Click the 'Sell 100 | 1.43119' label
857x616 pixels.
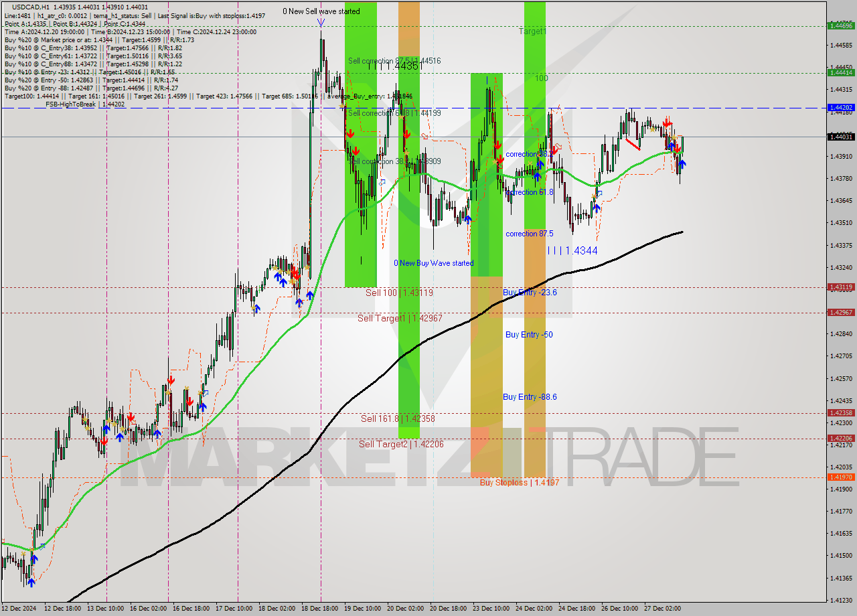coord(399,293)
